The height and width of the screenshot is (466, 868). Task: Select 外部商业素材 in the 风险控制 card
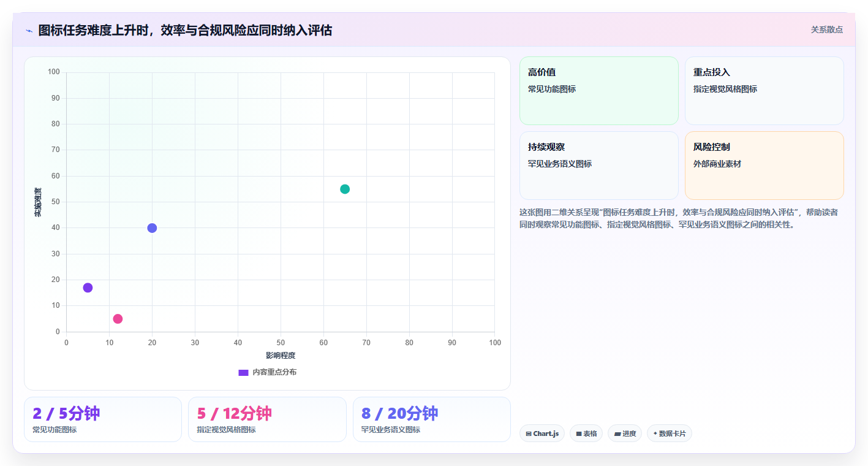coord(717,164)
